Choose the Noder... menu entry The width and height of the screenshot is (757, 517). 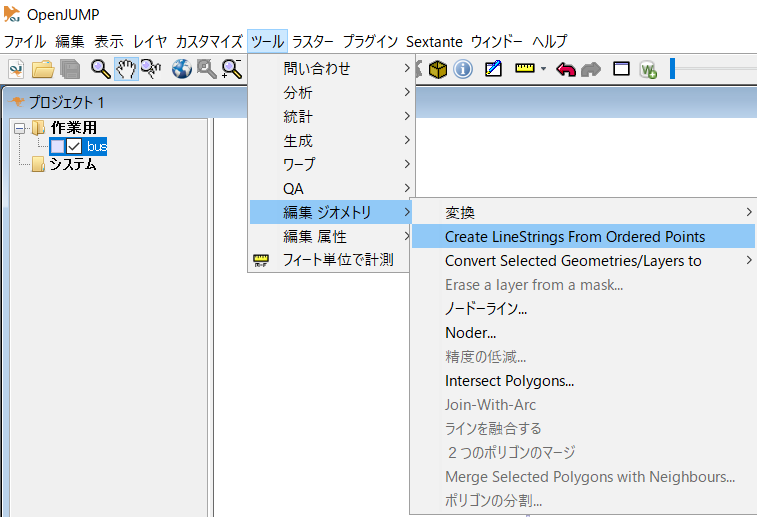click(x=583, y=333)
